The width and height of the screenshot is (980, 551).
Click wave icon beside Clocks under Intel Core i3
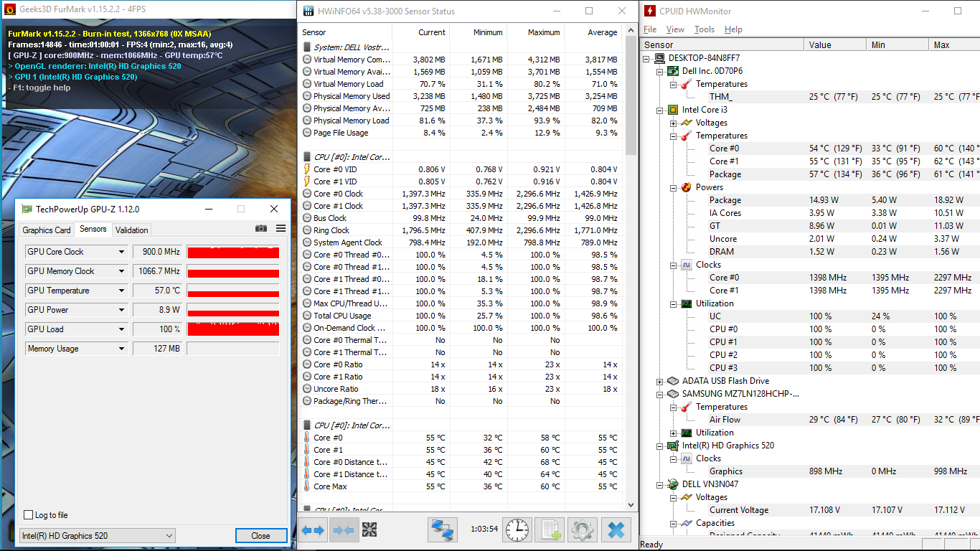[686, 265]
